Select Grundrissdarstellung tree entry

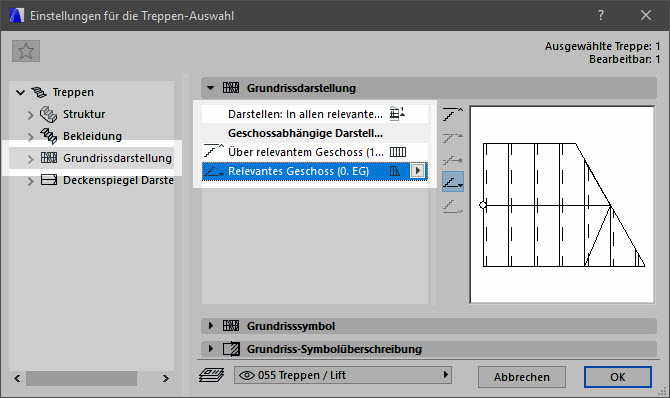point(117,158)
